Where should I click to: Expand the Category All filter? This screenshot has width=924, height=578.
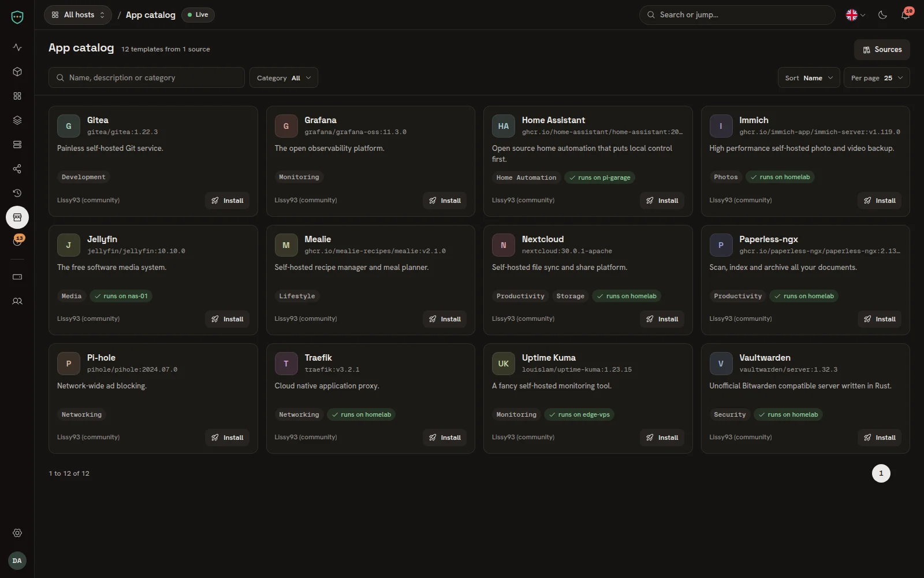[x=284, y=78]
